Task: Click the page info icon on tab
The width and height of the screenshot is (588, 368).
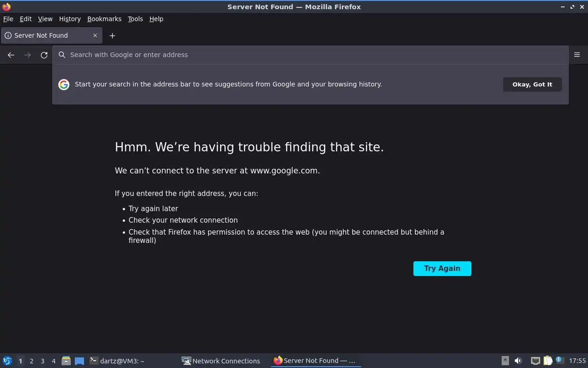Action: click(8, 35)
